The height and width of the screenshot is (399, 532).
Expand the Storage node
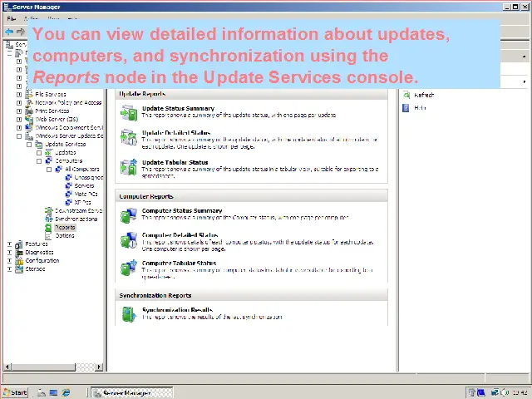coord(9,269)
